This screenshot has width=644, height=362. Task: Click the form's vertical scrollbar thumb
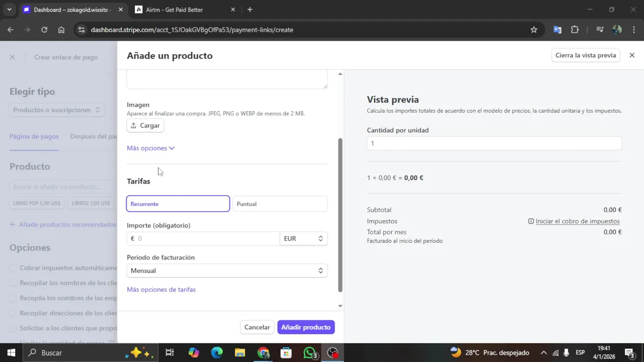coord(340,215)
